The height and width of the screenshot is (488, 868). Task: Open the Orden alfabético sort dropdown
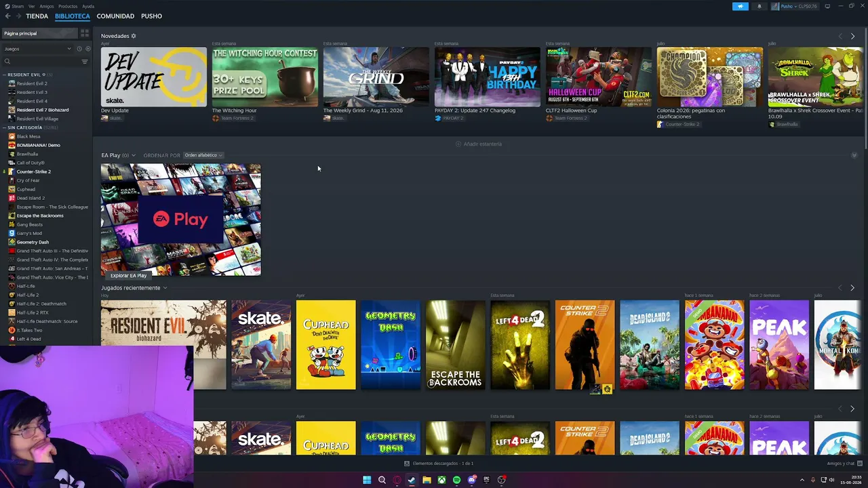click(203, 155)
